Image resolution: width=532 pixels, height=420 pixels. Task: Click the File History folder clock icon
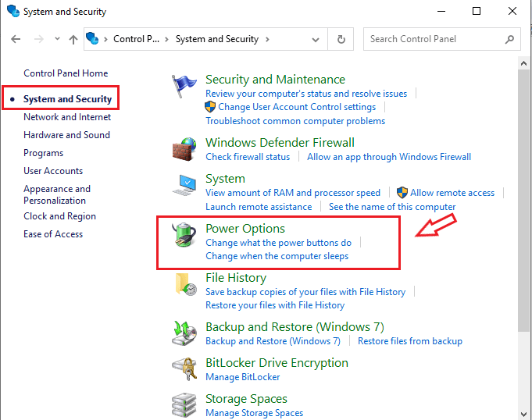[186, 284]
